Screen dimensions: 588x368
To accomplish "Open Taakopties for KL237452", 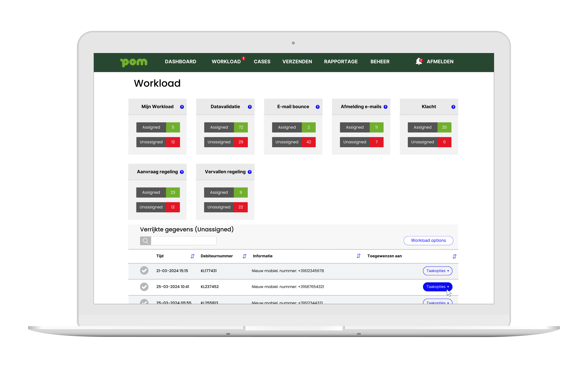I will [437, 287].
